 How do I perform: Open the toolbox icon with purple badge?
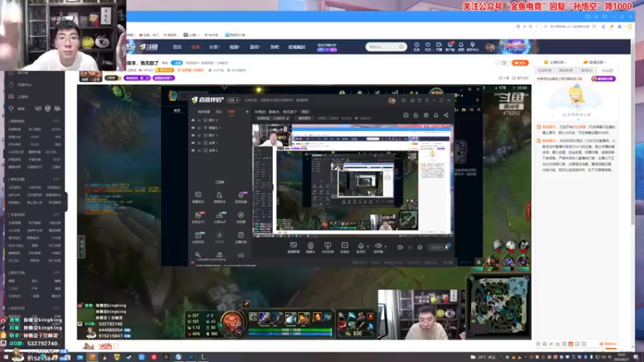241,195
